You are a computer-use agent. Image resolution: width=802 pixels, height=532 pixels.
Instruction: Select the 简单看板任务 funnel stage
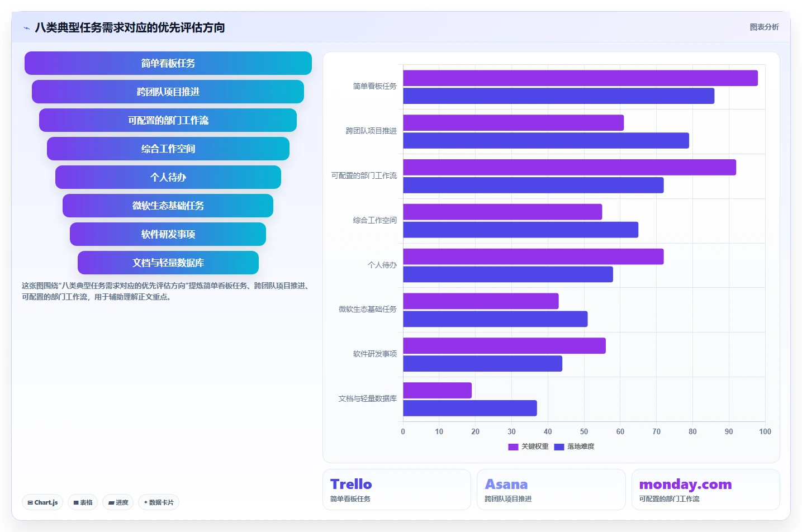click(168, 63)
